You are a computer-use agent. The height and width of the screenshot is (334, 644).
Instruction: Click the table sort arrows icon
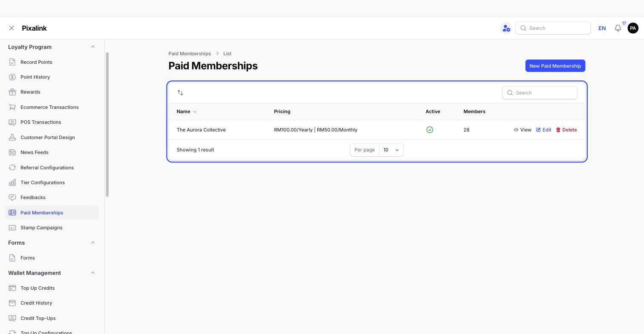pyautogui.click(x=180, y=93)
